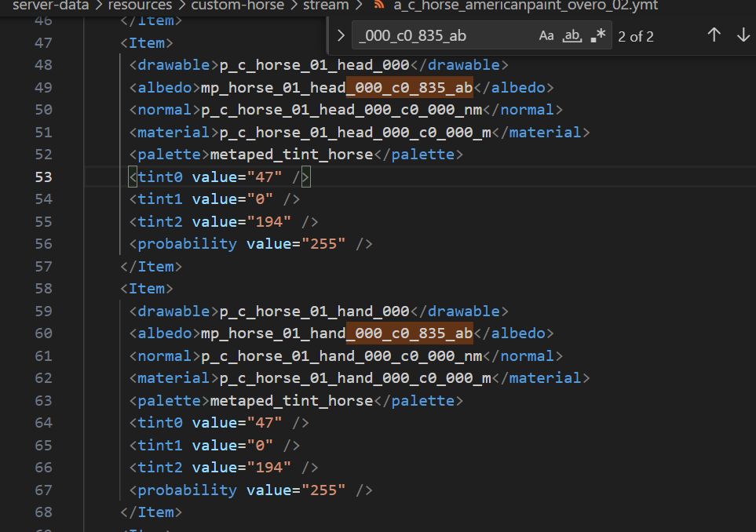Click the "2 of 2" match counter
Image resolution: width=756 pixels, height=532 pixels.
pos(636,36)
